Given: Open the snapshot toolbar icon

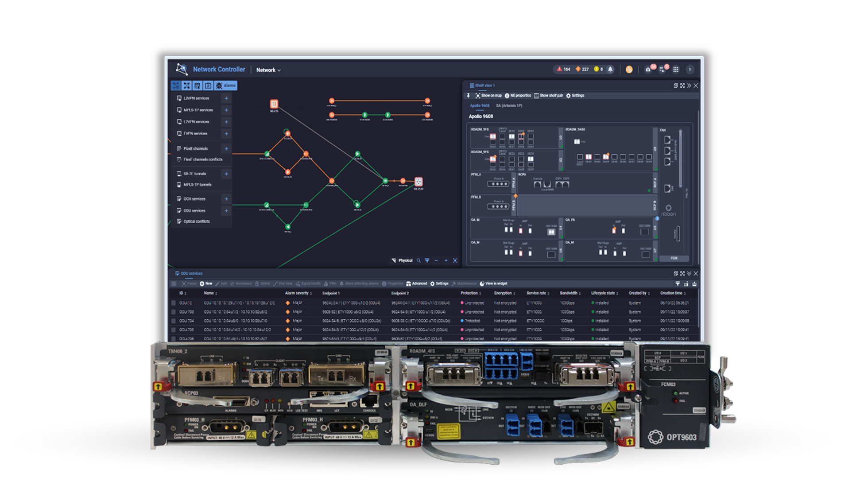Looking at the screenshot, I should (208, 85).
